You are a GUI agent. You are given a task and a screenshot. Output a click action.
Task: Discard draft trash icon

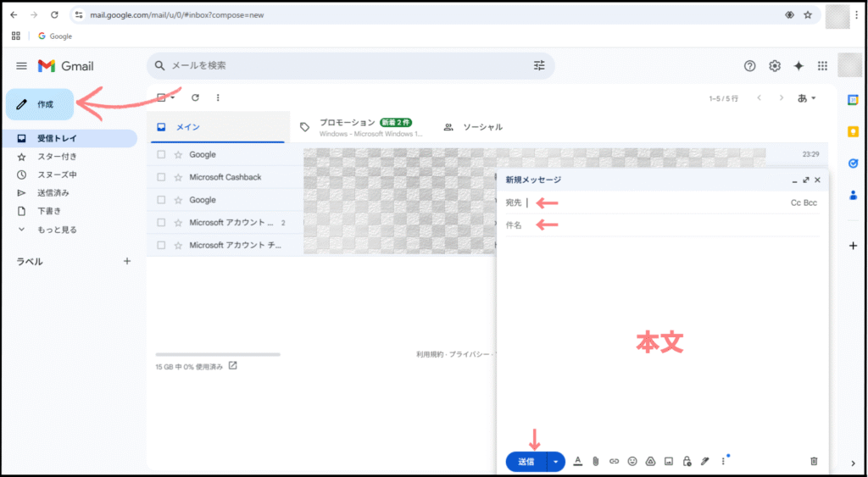(814, 461)
